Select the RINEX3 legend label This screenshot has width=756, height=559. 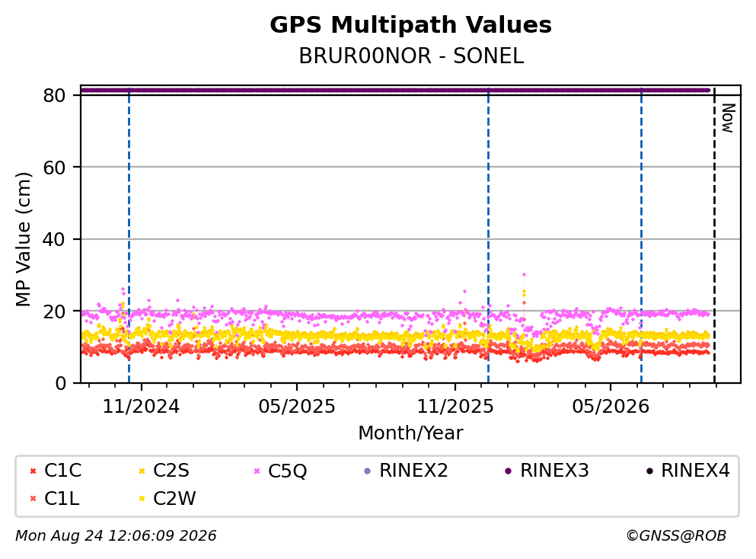[x=554, y=470]
